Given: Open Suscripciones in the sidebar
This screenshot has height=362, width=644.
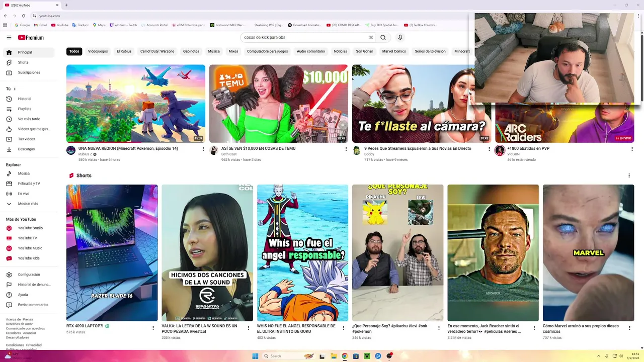Looking at the screenshot, I should 29,72.
